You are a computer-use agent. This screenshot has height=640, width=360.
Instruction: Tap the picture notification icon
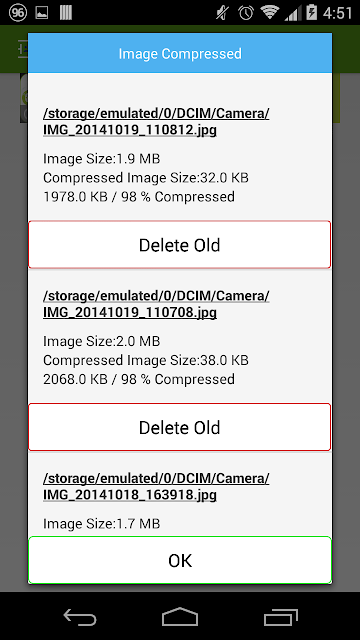42,13
